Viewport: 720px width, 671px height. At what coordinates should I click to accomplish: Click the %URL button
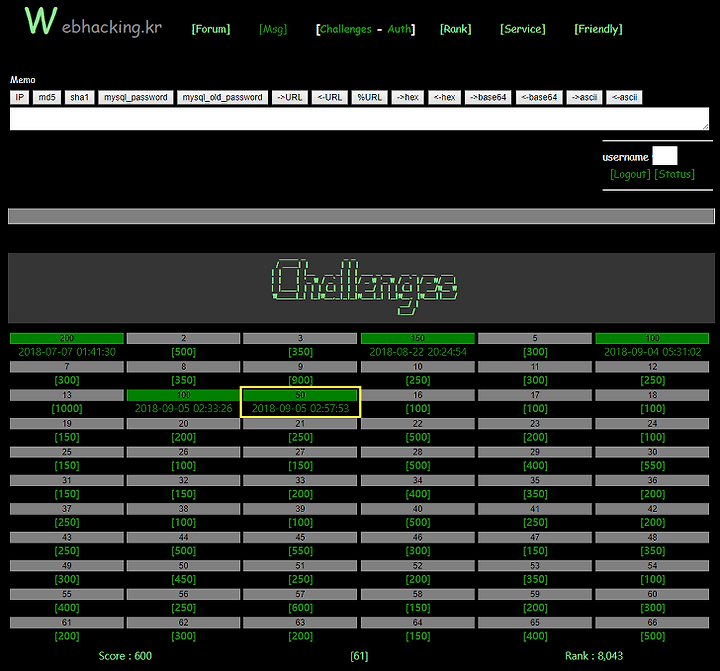370,97
